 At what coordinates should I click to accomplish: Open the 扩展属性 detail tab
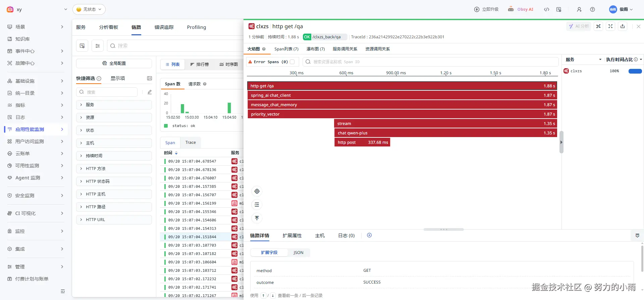[x=292, y=235]
